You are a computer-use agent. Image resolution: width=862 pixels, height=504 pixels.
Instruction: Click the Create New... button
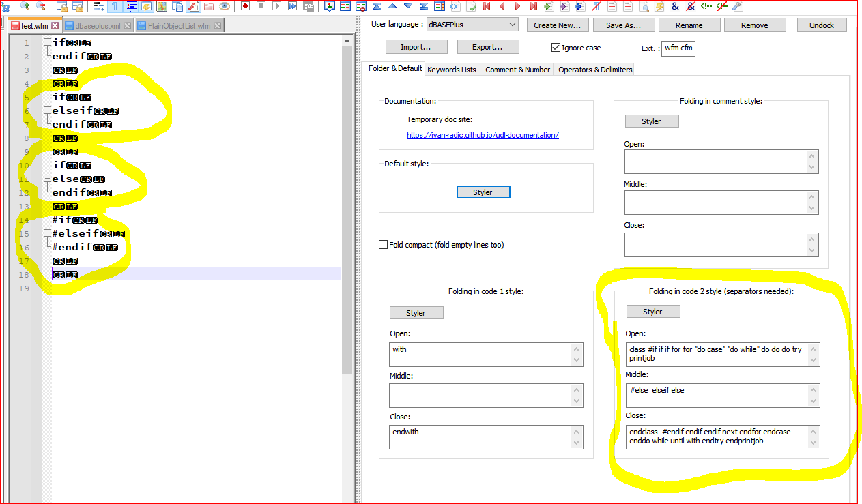pyautogui.click(x=557, y=25)
